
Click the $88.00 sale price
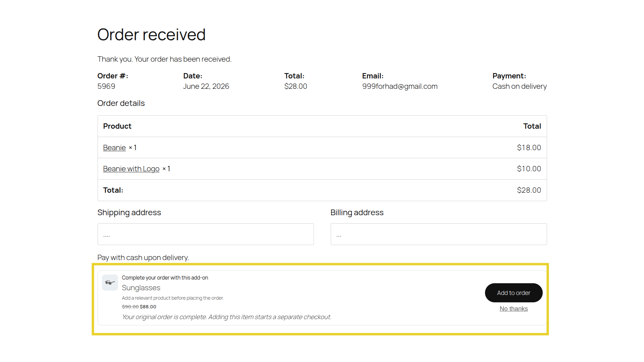[x=148, y=307]
